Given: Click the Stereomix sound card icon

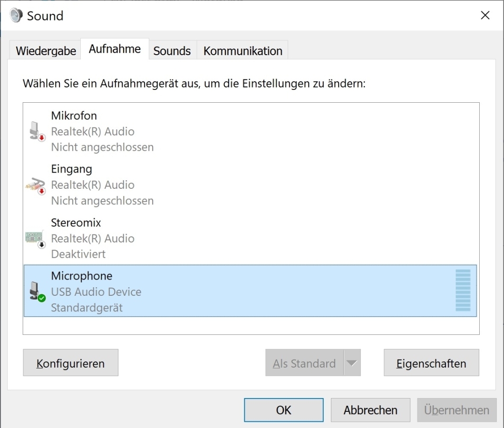Looking at the screenshot, I should click(35, 238).
